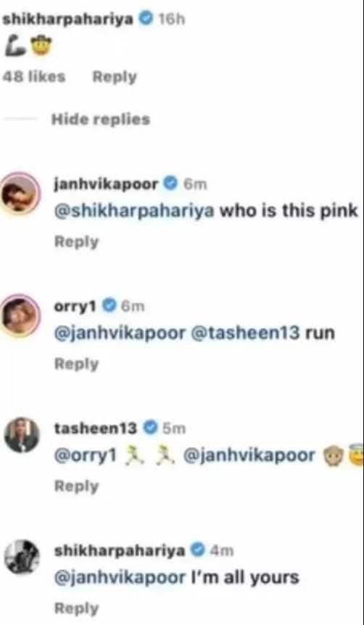
Task: Reply to shikharpahariya's top emoji comment
Action: pyautogui.click(x=115, y=76)
